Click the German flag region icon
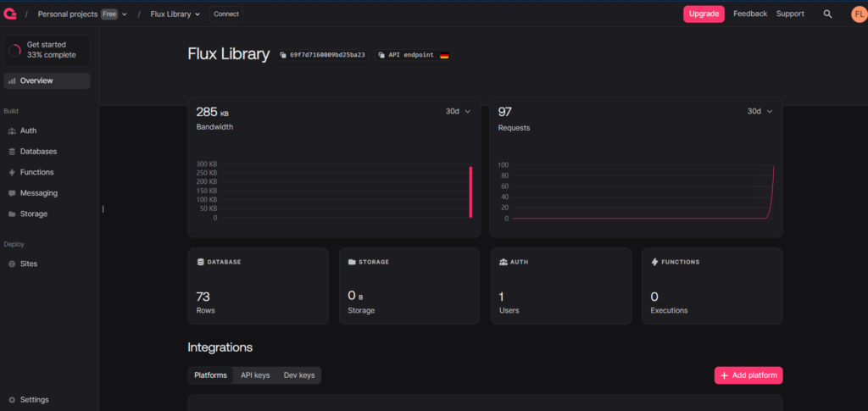The width and height of the screenshot is (868, 411). click(x=444, y=55)
